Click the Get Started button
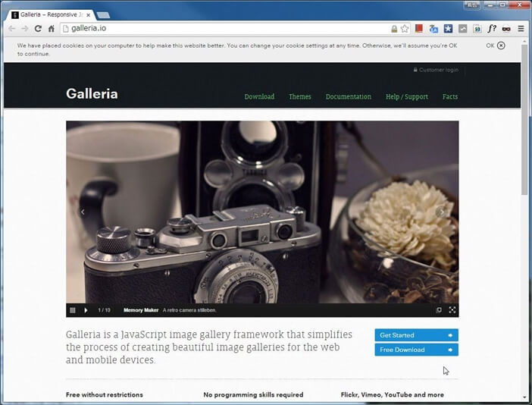The width and height of the screenshot is (532, 405). pyautogui.click(x=416, y=335)
